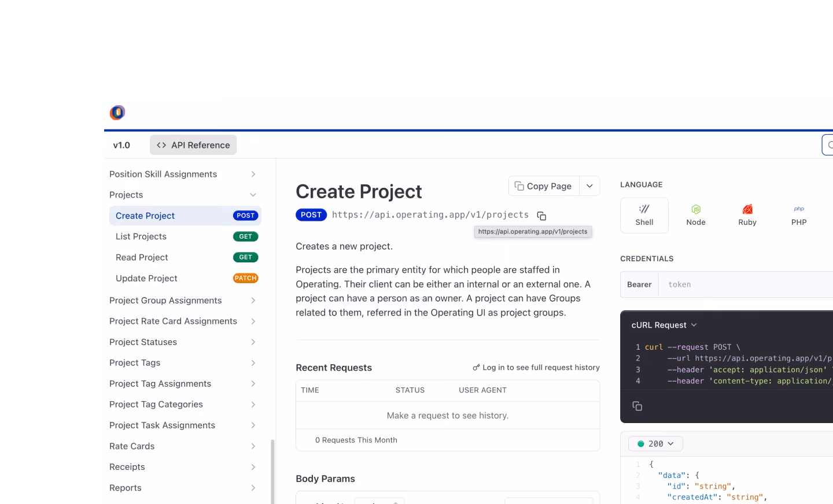Image resolution: width=833 pixels, height=504 pixels.
Task: Select the PHP language icon
Action: [798, 215]
